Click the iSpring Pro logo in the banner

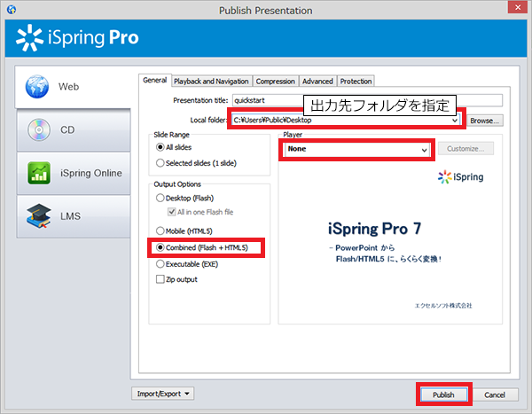coord(77,37)
